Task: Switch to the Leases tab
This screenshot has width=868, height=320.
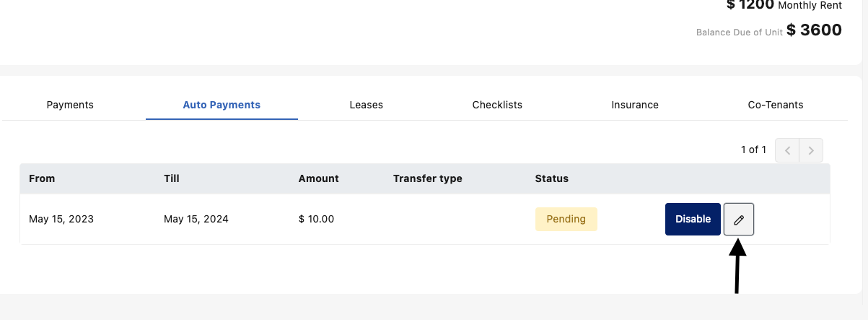Action: pos(366,105)
